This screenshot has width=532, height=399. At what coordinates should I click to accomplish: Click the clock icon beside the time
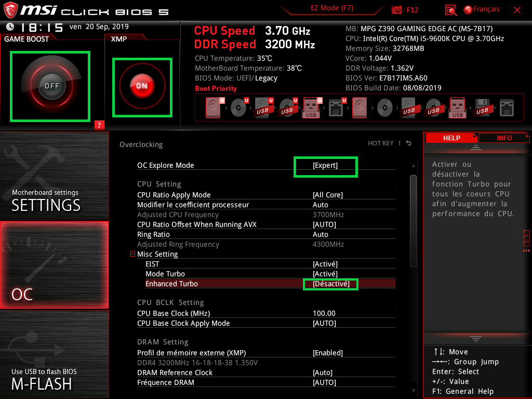tap(10, 27)
